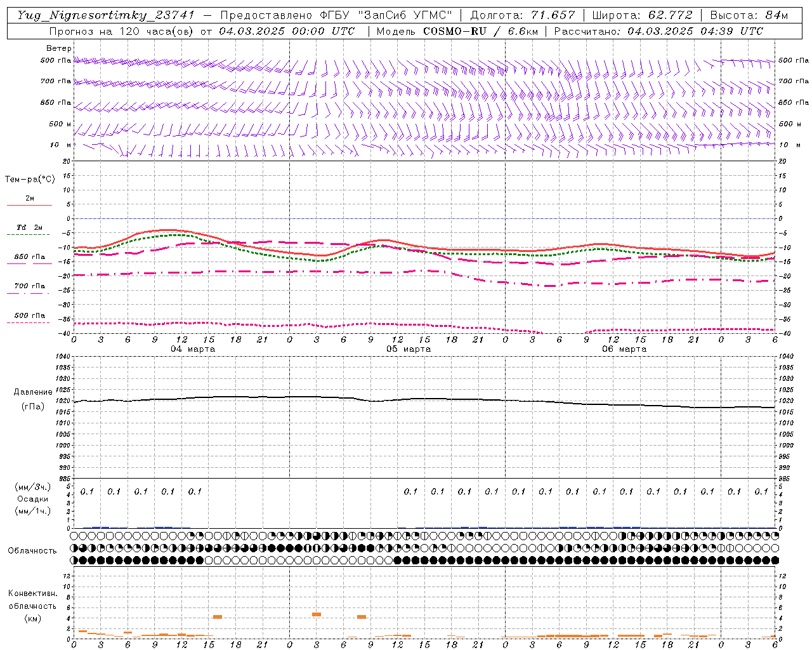Click the Облачность cloudiness label

coord(32,550)
